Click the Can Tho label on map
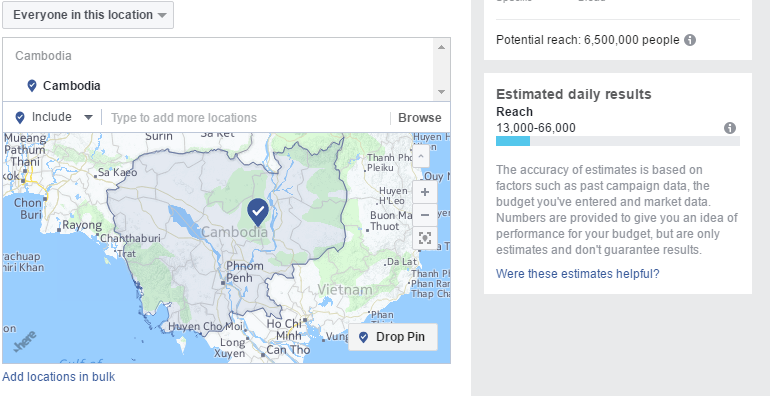 coord(288,350)
